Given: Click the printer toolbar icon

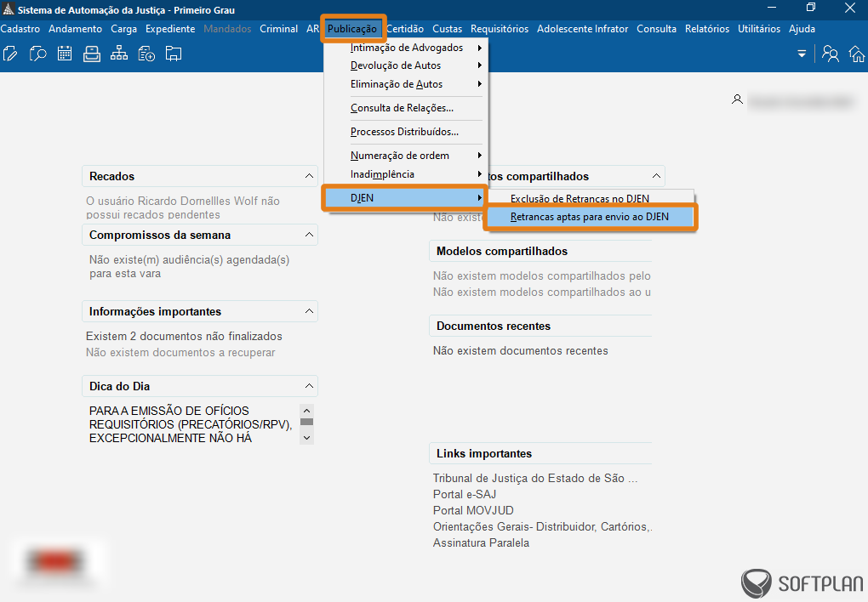Looking at the screenshot, I should pos(92,54).
